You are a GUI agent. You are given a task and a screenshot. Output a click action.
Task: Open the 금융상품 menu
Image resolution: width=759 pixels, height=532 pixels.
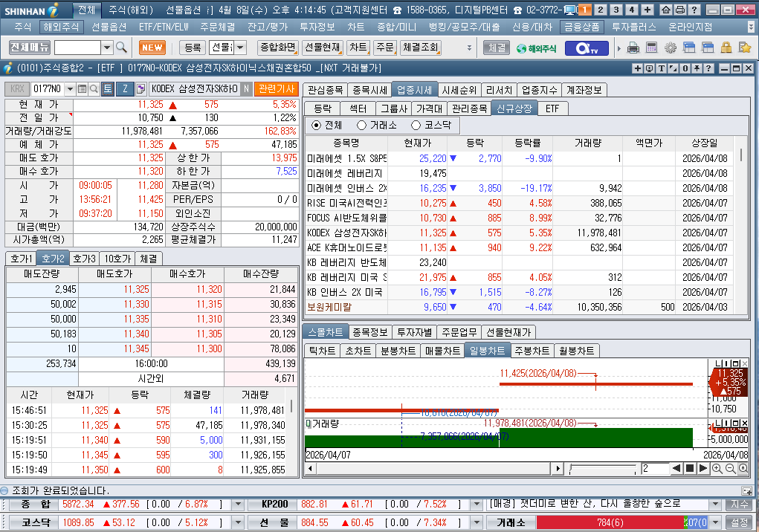[582, 27]
